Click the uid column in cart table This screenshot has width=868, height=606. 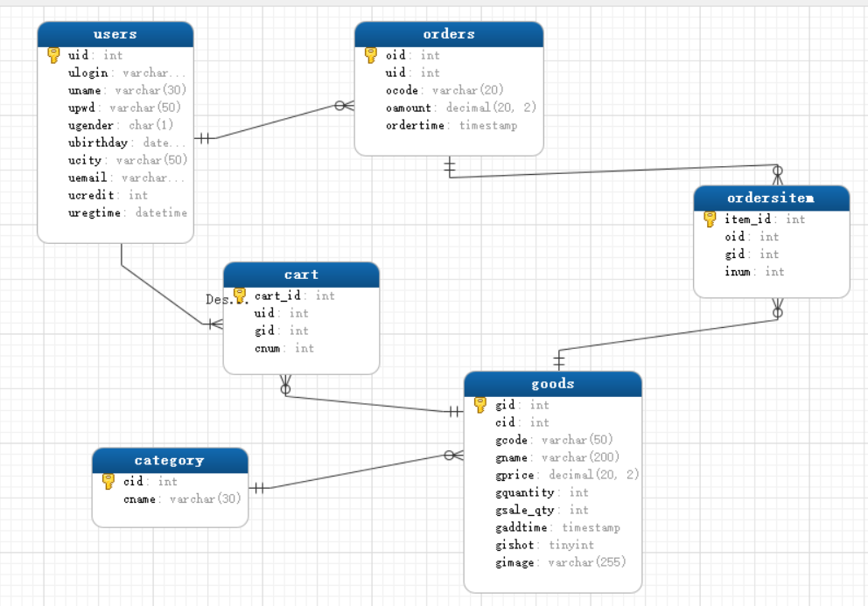pos(281,313)
